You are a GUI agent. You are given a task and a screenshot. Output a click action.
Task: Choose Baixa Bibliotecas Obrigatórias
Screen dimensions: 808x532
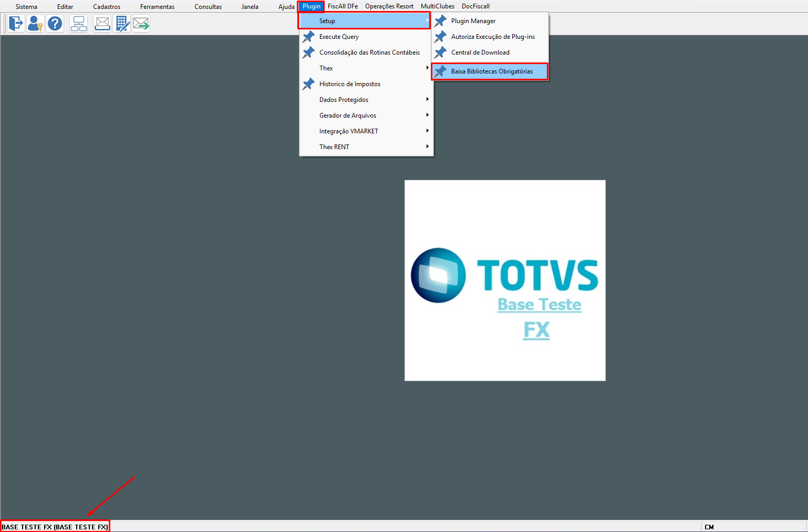(490, 71)
